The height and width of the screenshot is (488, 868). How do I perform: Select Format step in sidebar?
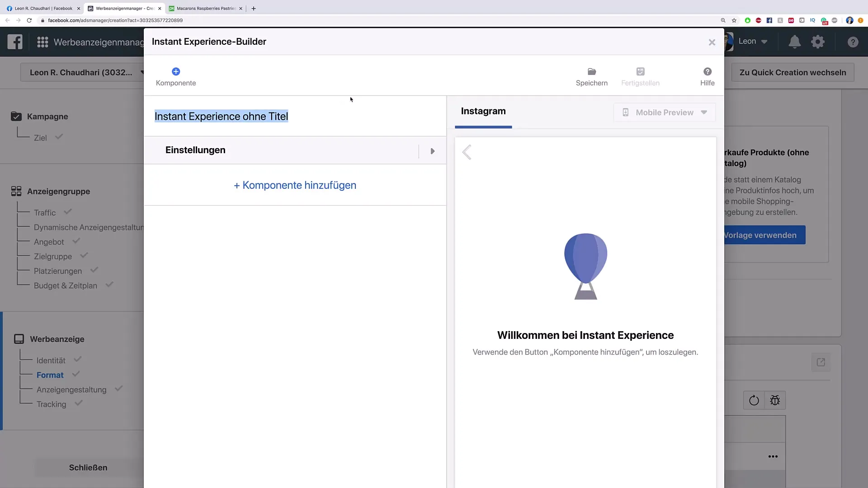tap(50, 375)
